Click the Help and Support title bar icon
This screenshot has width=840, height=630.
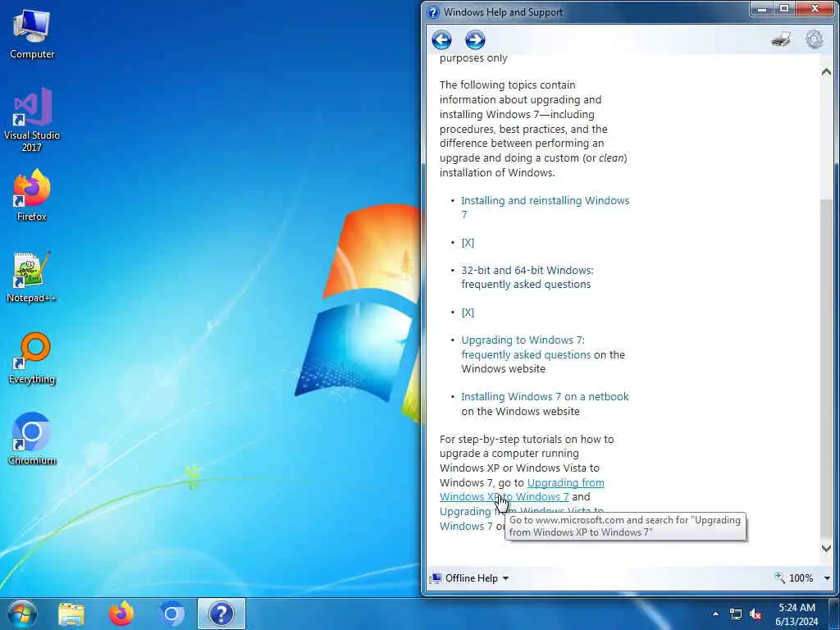tap(433, 11)
